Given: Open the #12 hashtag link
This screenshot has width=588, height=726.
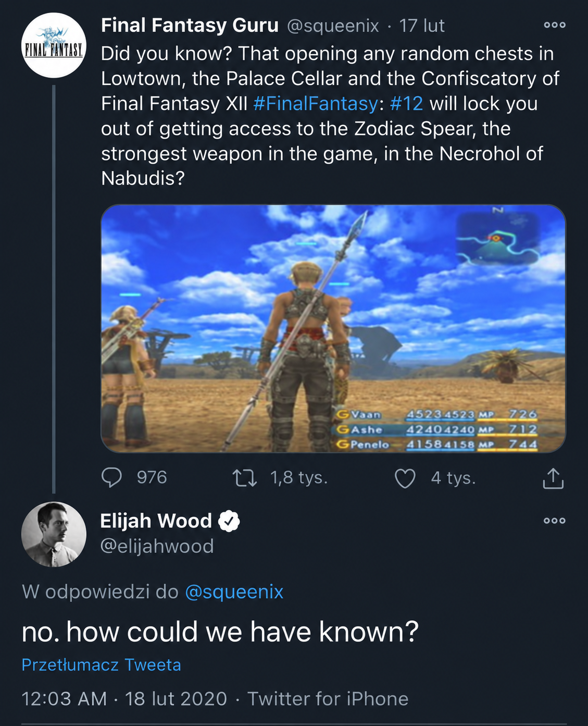Looking at the screenshot, I should (x=406, y=103).
